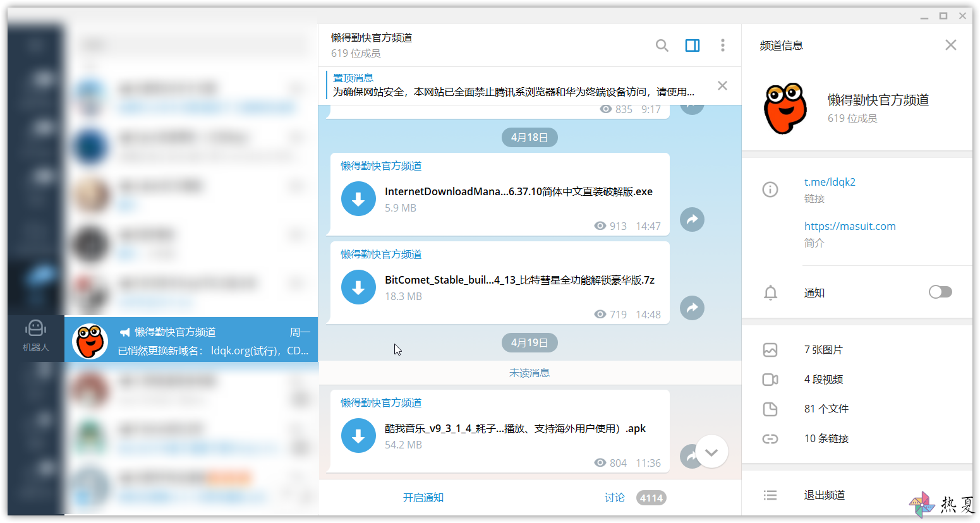Viewport: 980px width, 523px height.
Task: Click the notification bell icon
Action: tap(770, 292)
